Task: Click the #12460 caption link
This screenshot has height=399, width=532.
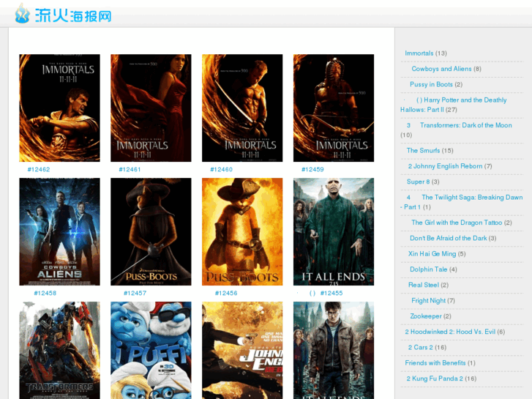Action: (221, 169)
